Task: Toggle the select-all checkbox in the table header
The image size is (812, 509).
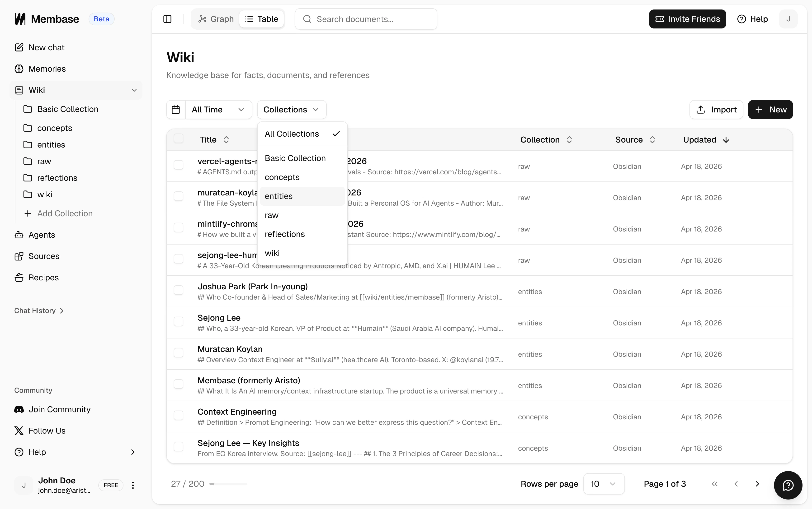Action: click(179, 138)
